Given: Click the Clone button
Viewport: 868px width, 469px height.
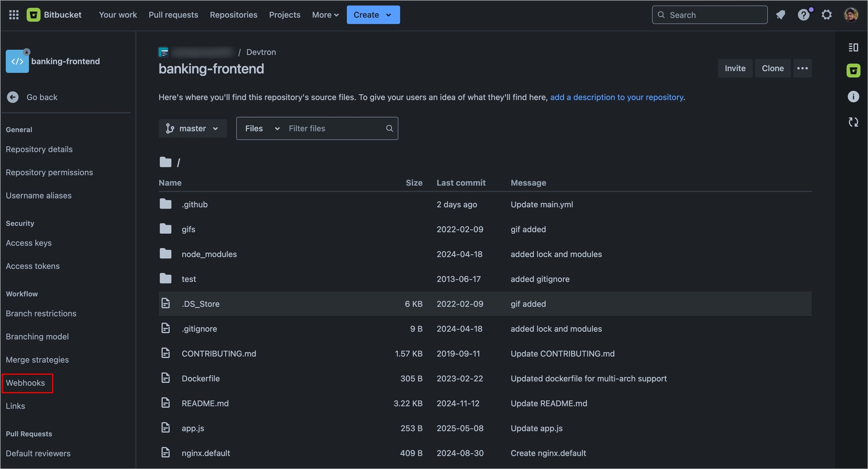Looking at the screenshot, I should pos(772,68).
